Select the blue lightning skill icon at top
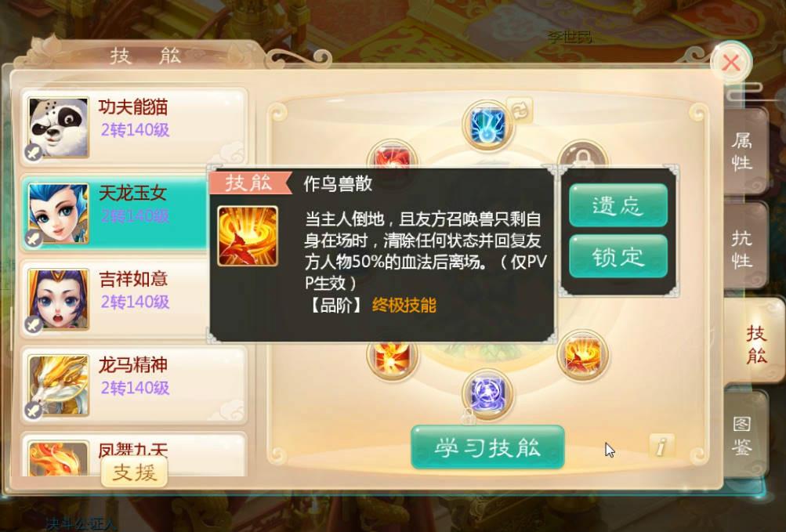 [x=487, y=125]
